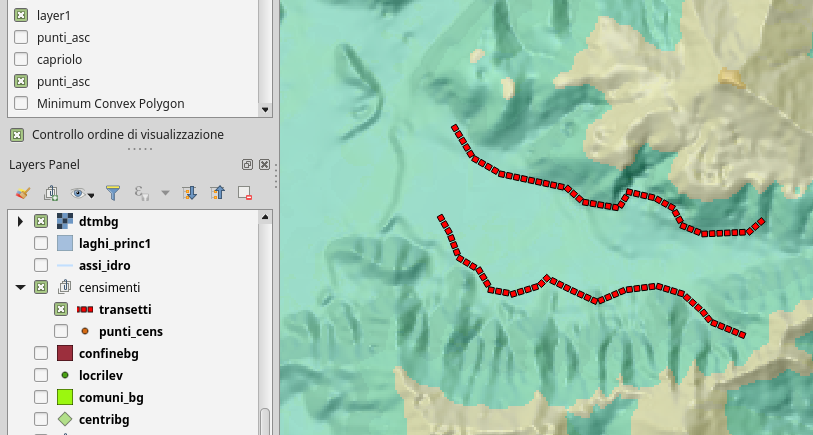Viewport: 813px width, 435px height.
Task: Select the transetti layer name
Action: (125, 310)
